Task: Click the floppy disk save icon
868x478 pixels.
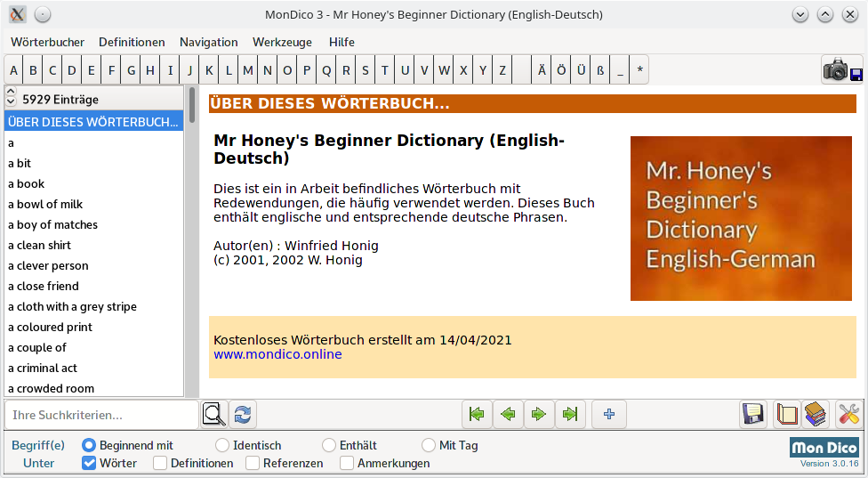Action: pos(753,414)
